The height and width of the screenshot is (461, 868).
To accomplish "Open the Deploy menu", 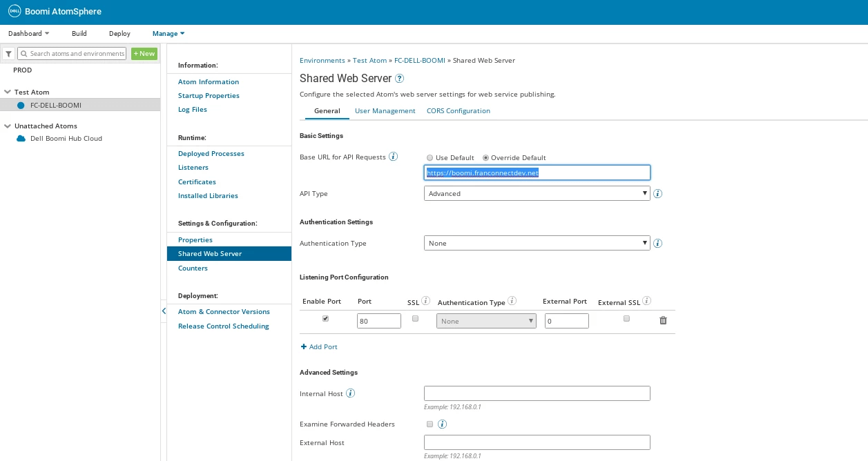I will [119, 33].
